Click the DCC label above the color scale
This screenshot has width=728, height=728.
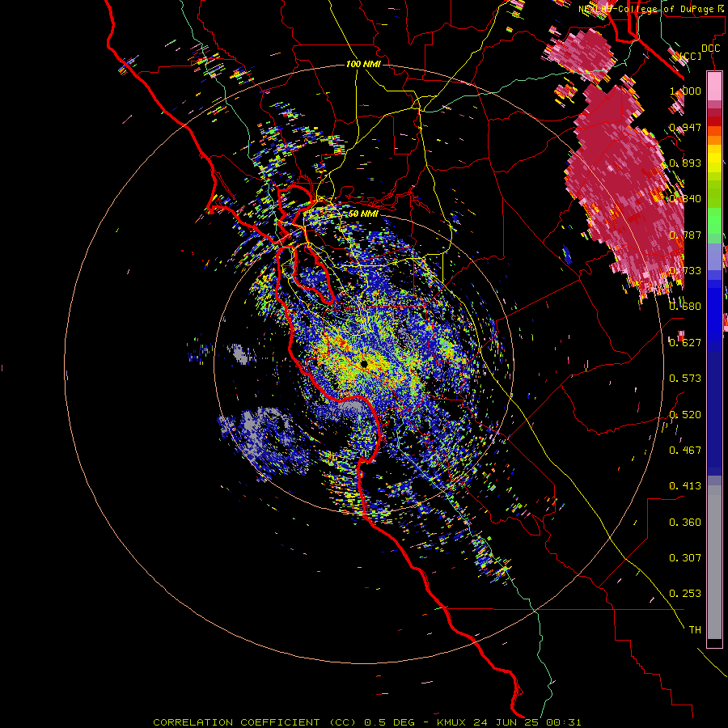[x=710, y=49]
